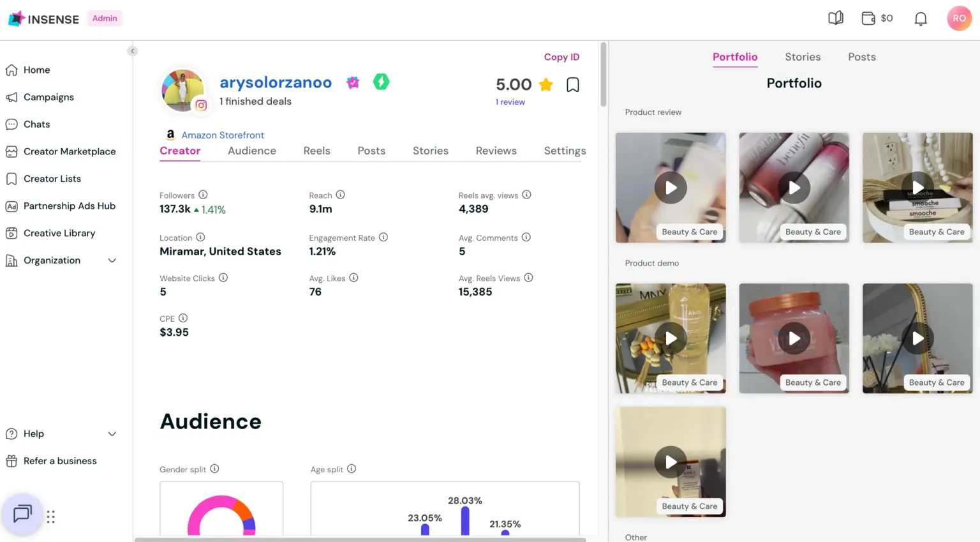Play the Smooche product review video
Viewport: 980px width, 542px height.
[x=917, y=188]
